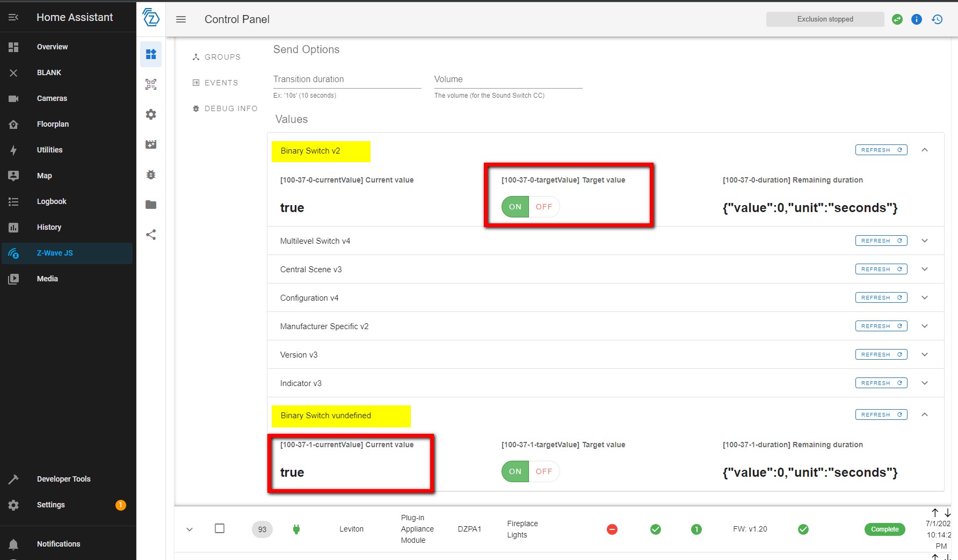
Task: Click the blue info icon in header
Action: (x=917, y=19)
